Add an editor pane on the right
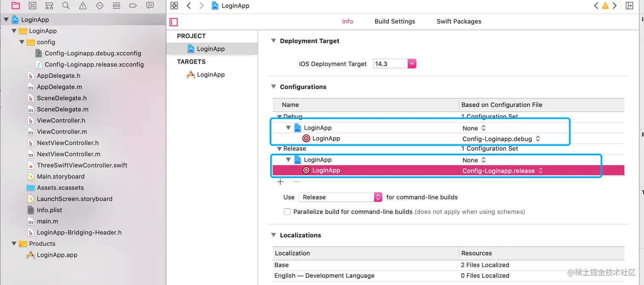The height and width of the screenshot is (285, 644). [630, 6]
